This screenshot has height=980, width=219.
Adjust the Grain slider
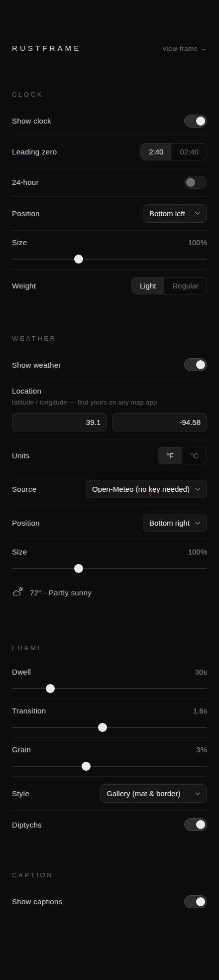(109, 766)
